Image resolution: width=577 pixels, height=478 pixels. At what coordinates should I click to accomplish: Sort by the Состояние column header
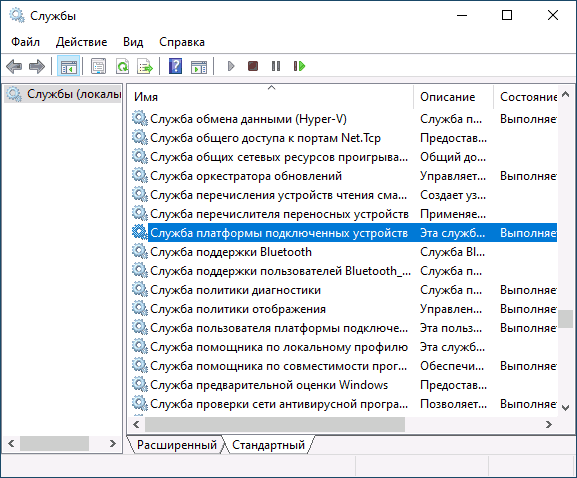(525, 97)
